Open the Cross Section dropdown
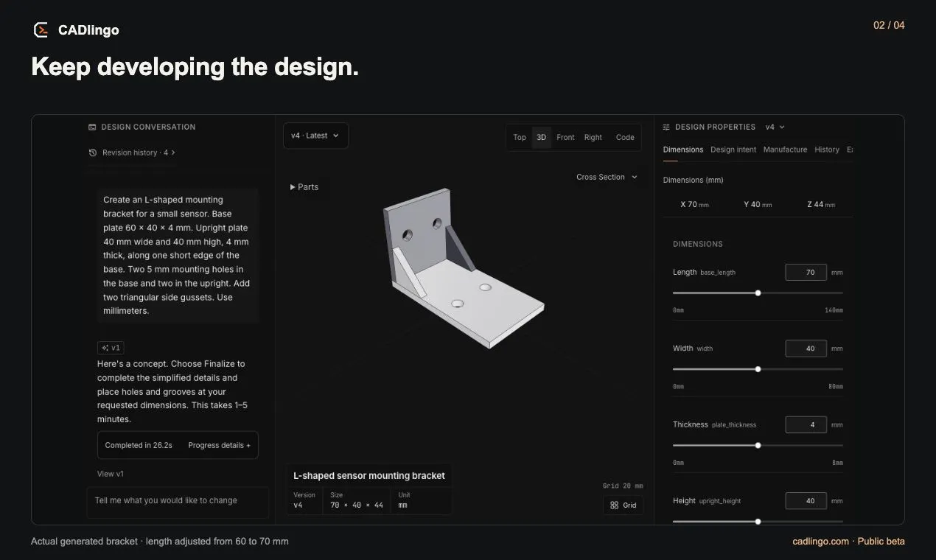 (x=607, y=177)
